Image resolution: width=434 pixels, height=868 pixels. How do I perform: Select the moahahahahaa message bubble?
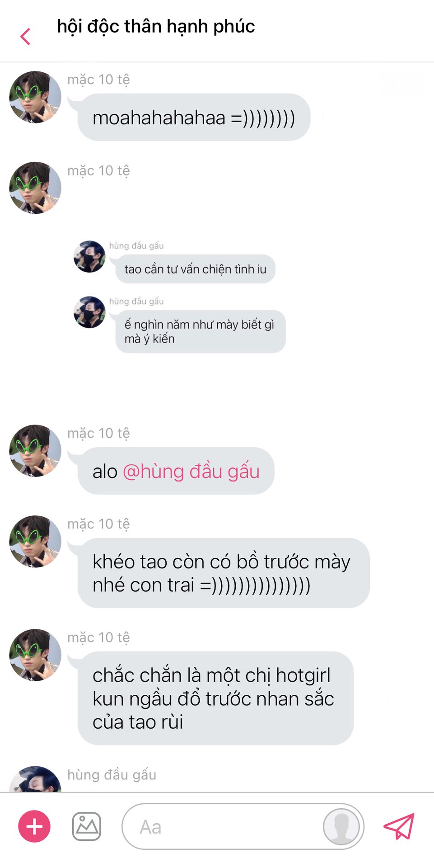coord(194,117)
